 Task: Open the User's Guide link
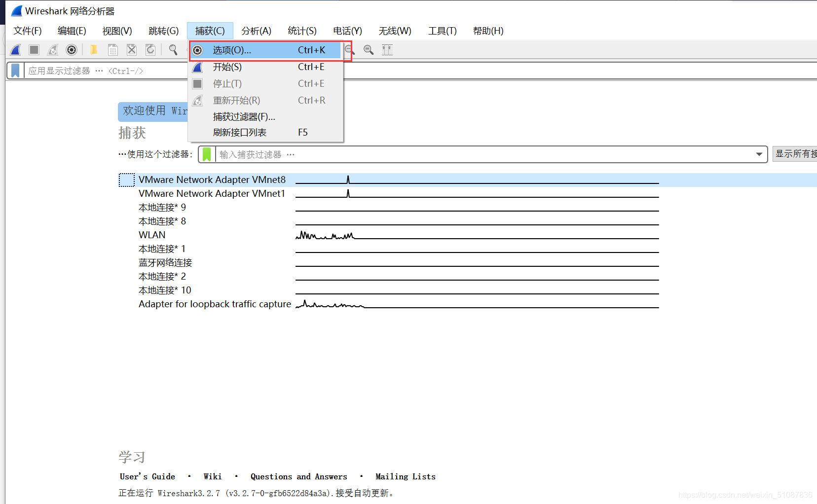(x=148, y=476)
